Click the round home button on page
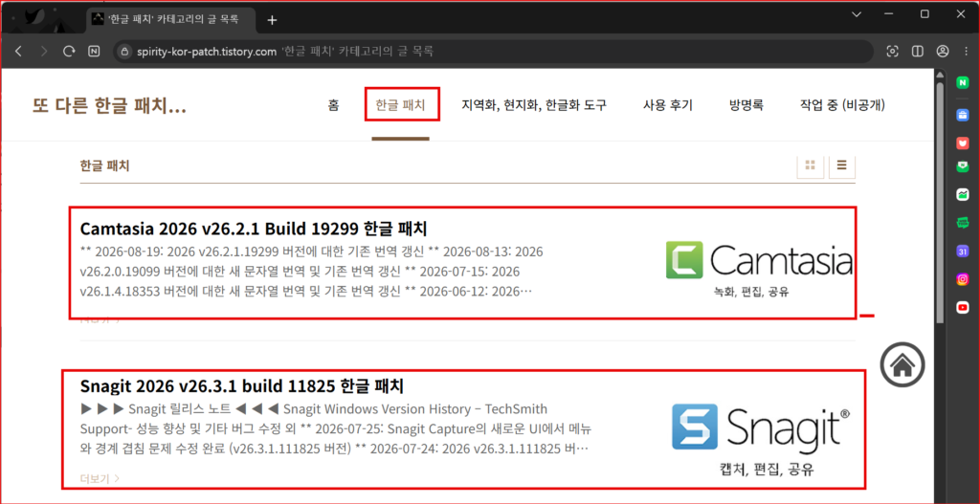The width and height of the screenshot is (980, 504). (x=902, y=364)
